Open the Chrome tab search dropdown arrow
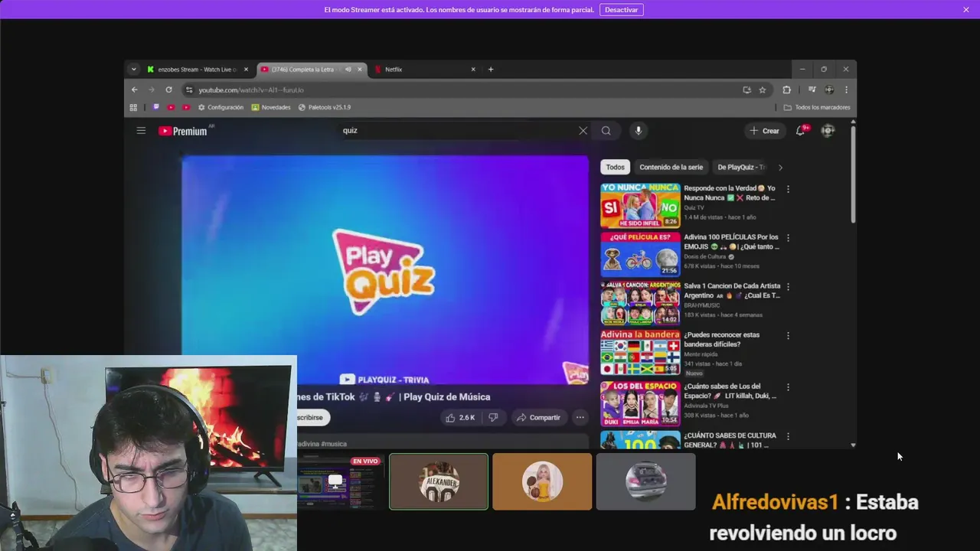 click(x=133, y=69)
